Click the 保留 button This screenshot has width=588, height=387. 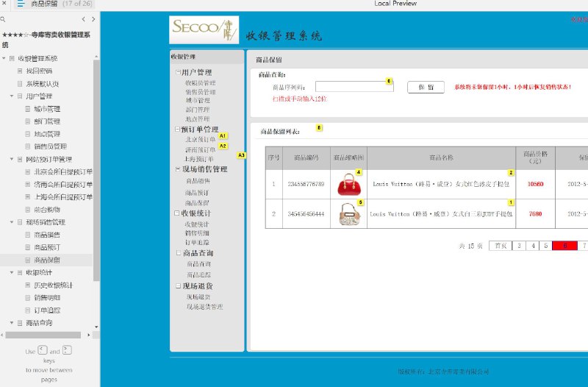(426, 87)
